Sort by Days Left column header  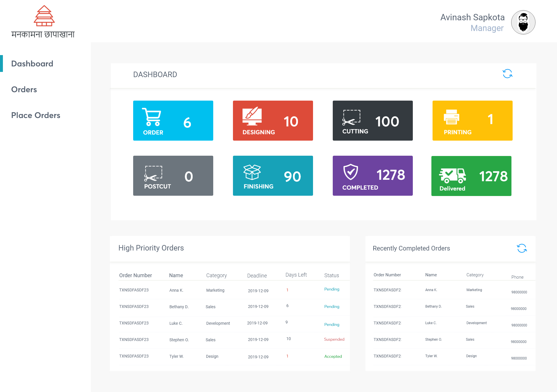coord(296,275)
